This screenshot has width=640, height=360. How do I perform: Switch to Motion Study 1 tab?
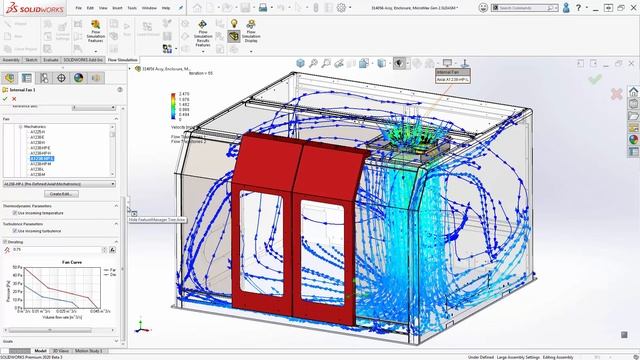pyautogui.click(x=89, y=351)
